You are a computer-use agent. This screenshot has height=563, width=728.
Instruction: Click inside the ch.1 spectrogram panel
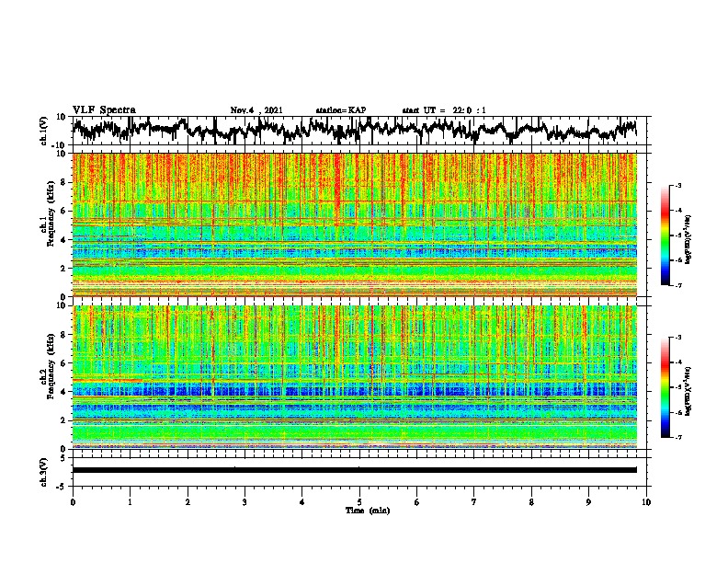(354, 224)
